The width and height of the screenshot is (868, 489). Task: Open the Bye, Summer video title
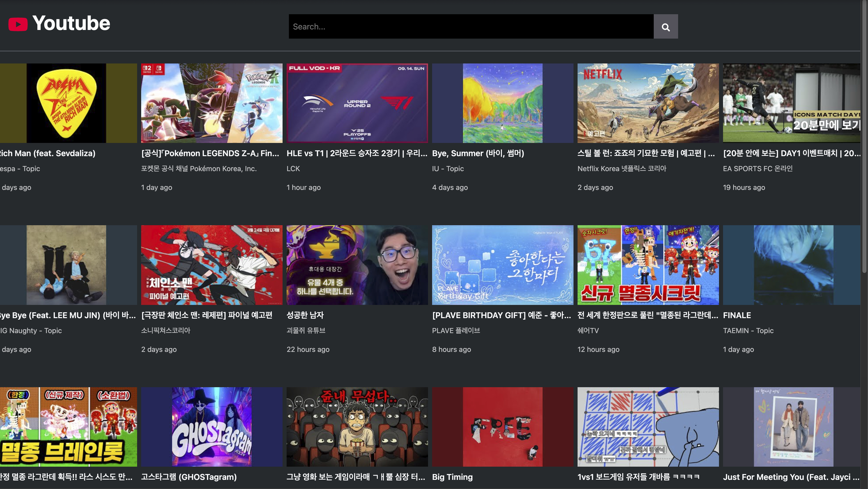coord(478,153)
